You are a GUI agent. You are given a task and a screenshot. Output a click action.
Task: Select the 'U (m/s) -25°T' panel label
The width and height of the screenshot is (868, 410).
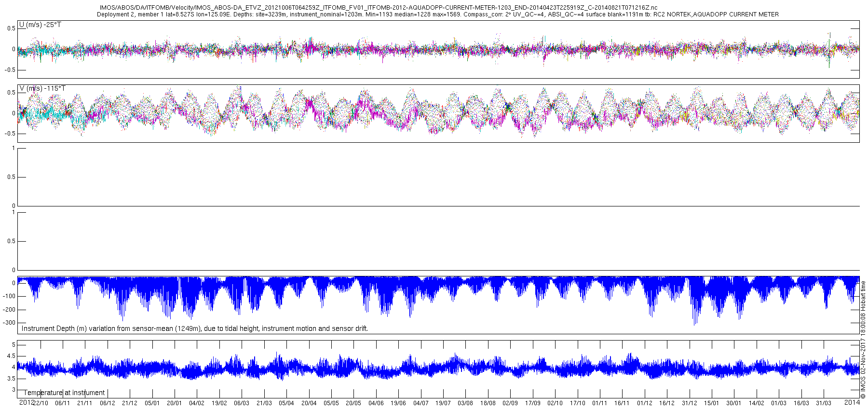(x=40, y=25)
